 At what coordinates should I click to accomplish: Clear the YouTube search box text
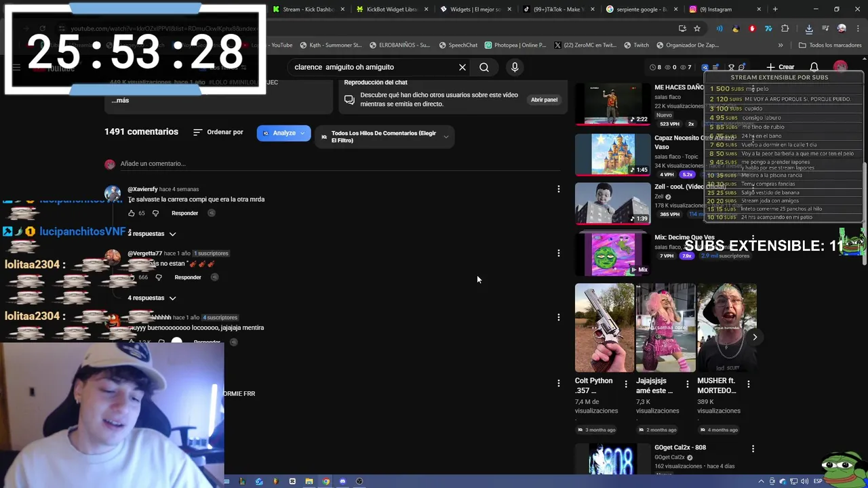(x=462, y=67)
